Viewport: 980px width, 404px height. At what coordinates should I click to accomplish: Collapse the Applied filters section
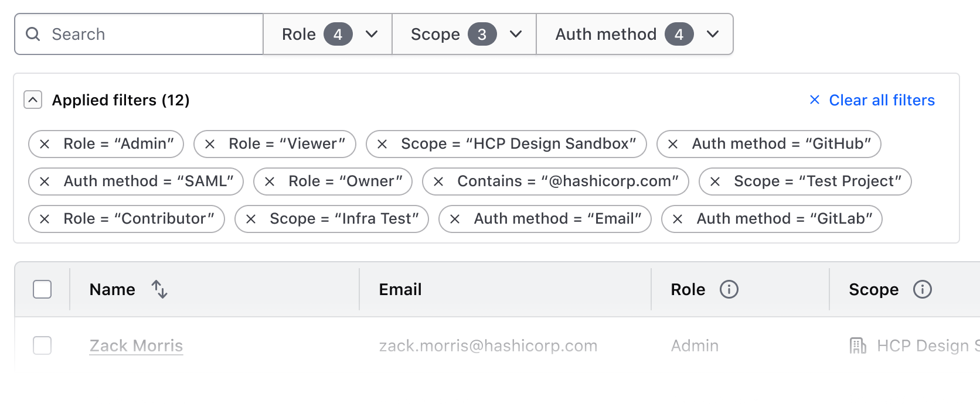click(33, 100)
